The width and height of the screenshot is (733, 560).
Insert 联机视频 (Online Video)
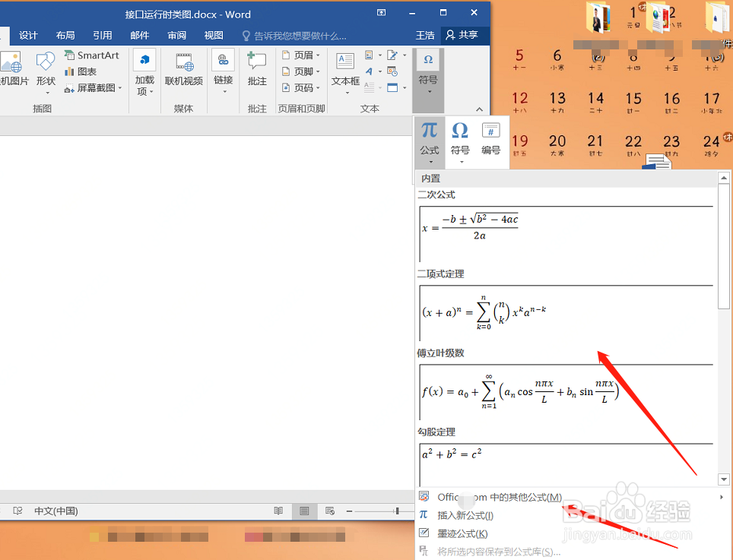183,68
